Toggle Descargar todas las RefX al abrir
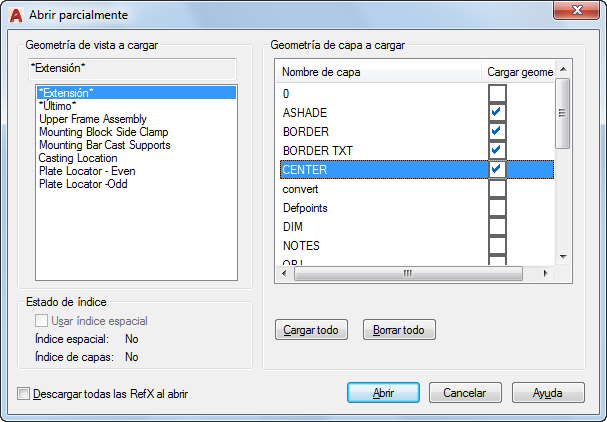607x422 pixels. point(23,394)
